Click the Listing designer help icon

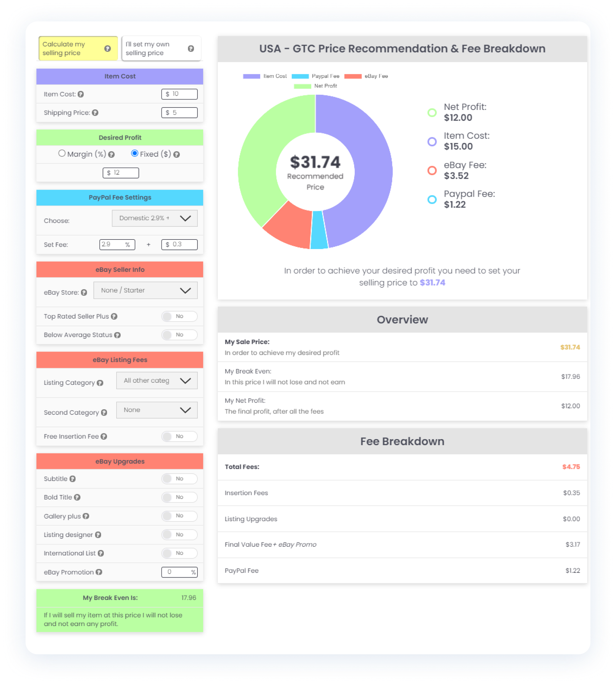[98, 535]
